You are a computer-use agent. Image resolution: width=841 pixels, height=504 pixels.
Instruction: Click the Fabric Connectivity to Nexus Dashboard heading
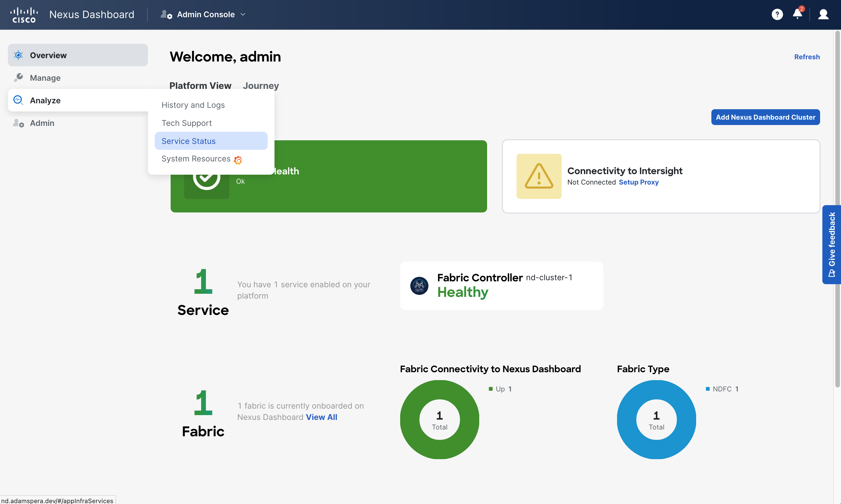coord(490,369)
